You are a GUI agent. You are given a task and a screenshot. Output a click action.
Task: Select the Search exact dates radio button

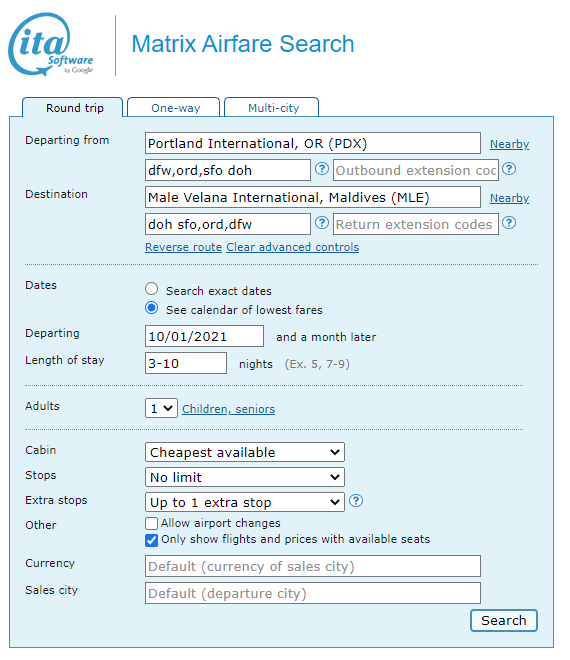tap(152, 289)
